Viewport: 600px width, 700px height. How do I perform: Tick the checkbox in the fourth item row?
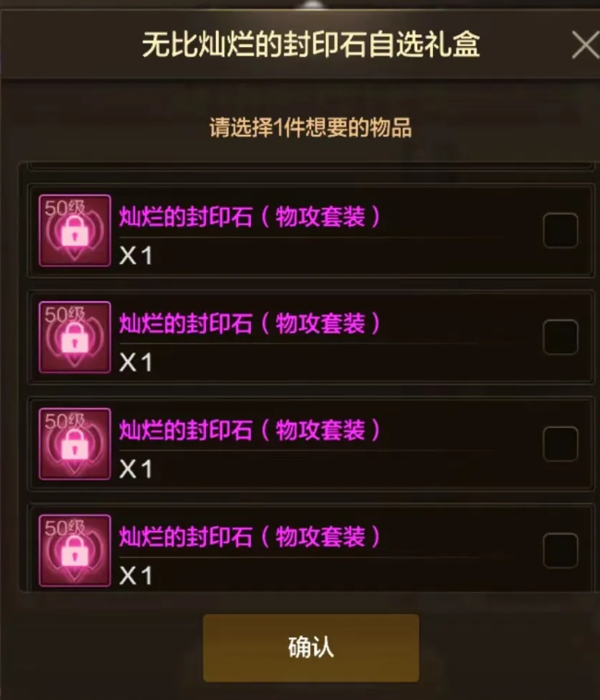pyautogui.click(x=560, y=550)
